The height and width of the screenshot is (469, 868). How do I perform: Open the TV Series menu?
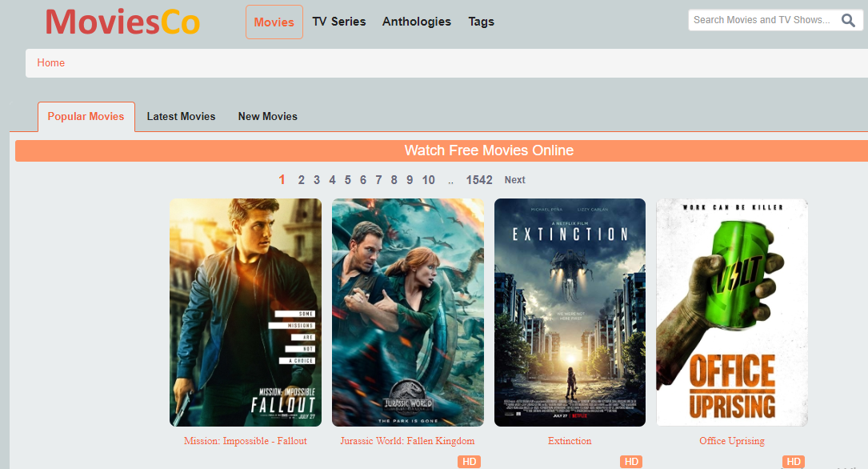[338, 22]
